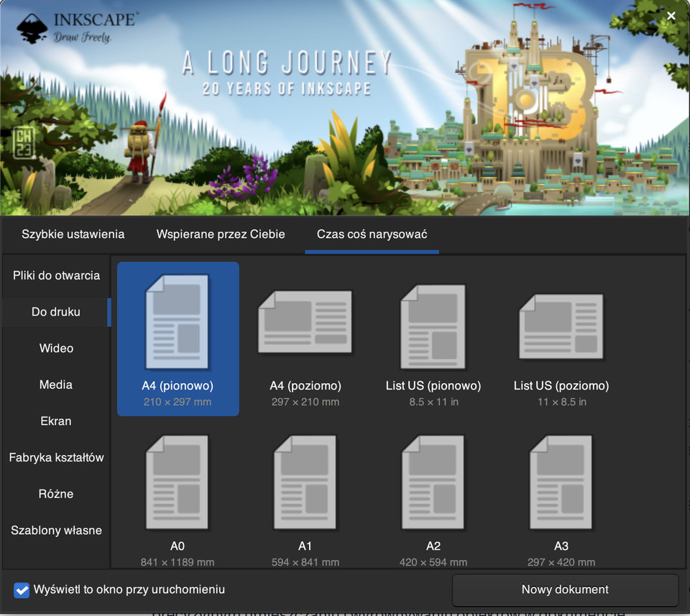The height and width of the screenshot is (616, 690).
Task: Uncheck Wyświetl to okno przy uruchomieniu
Action: [x=22, y=590]
